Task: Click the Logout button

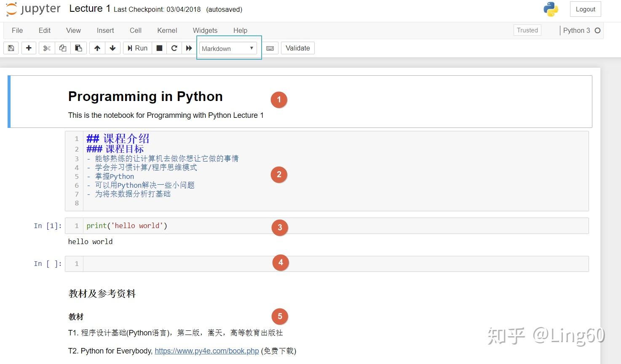Action: [x=585, y=8]
